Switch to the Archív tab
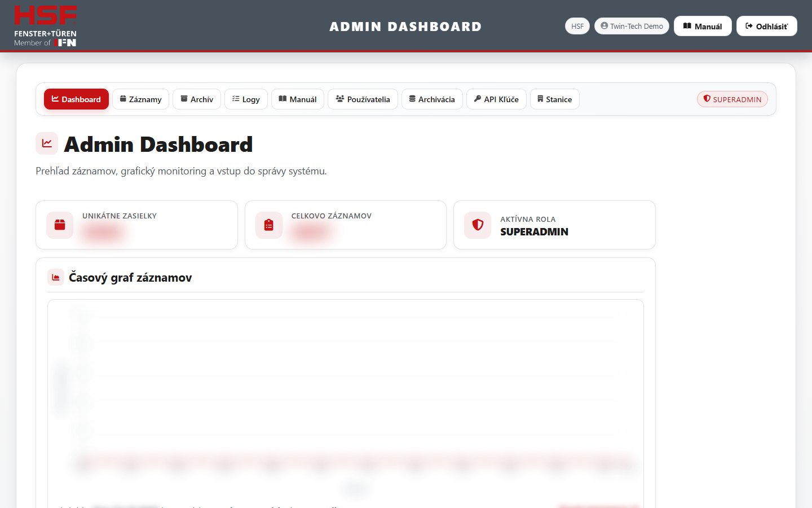This screenshot has height=508, width=812. tap(197, 99)
